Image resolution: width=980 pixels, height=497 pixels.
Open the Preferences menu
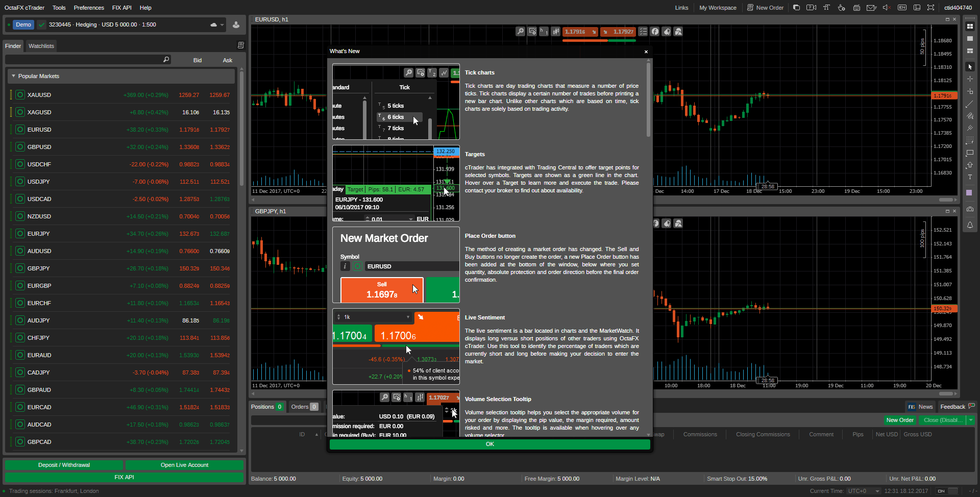(x=89, y=8)
